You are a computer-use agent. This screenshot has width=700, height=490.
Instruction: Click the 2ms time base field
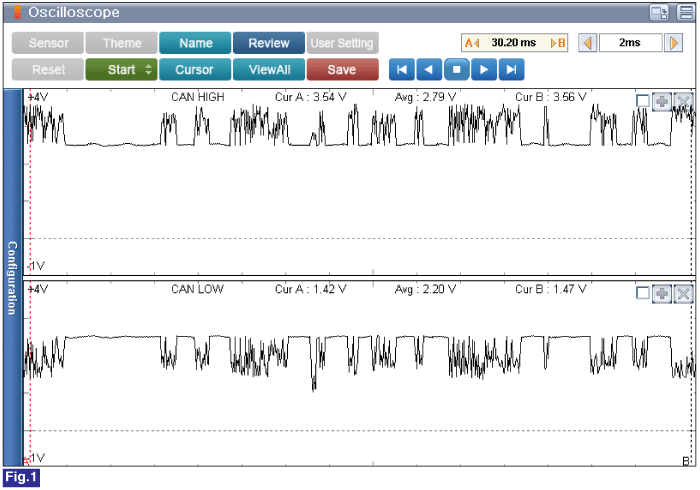coord(630,43)
